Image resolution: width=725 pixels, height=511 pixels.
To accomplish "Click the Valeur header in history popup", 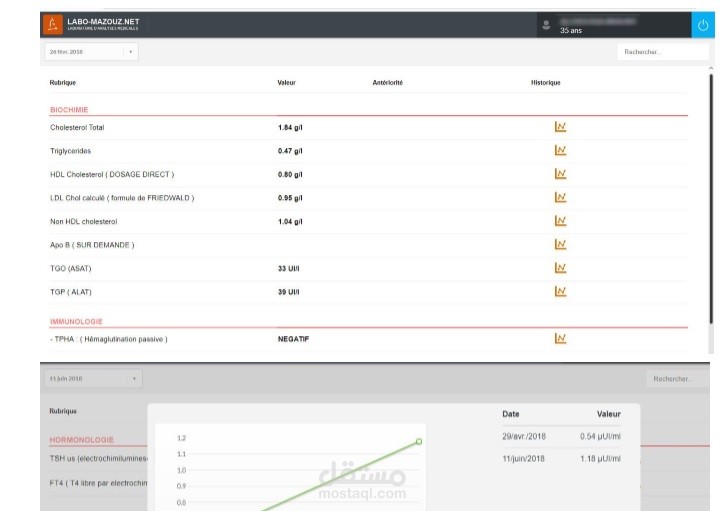I will (608, 414).
